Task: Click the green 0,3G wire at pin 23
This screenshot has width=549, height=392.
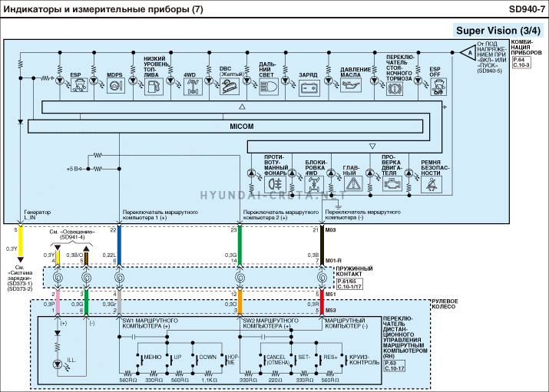Action: click(240, 245)
